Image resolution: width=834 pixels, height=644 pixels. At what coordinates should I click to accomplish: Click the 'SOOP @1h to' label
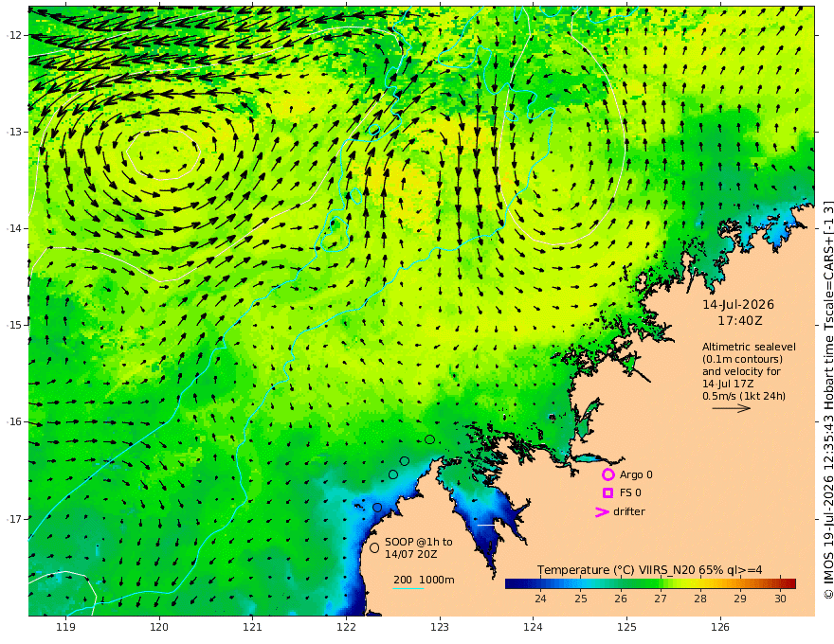419,542
